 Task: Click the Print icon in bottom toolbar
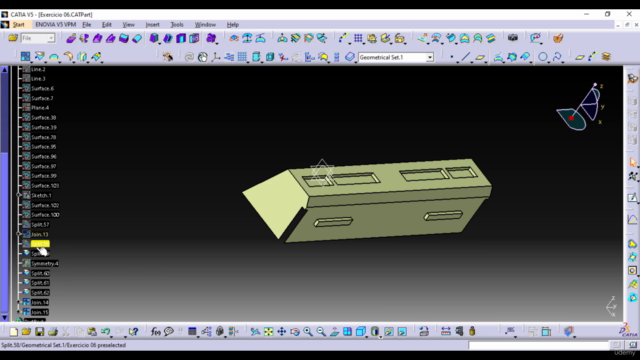coord(53,331)
